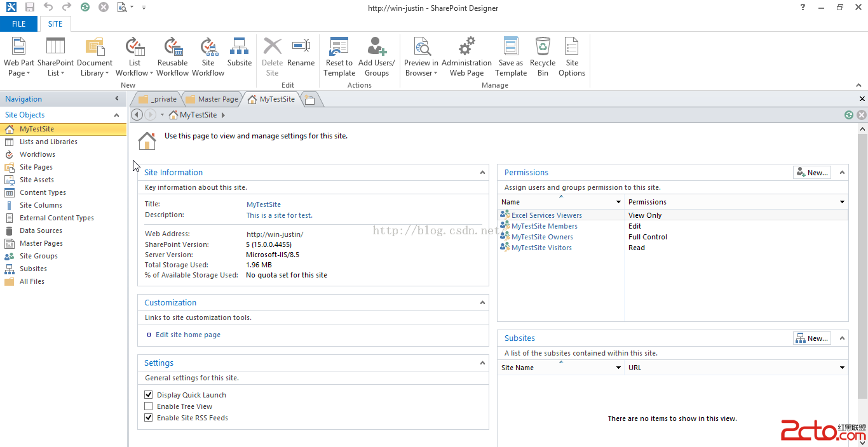This screenshot has width=868, height=447.
Task: Click the Redo icon in title bar
Action: point(67,8)
